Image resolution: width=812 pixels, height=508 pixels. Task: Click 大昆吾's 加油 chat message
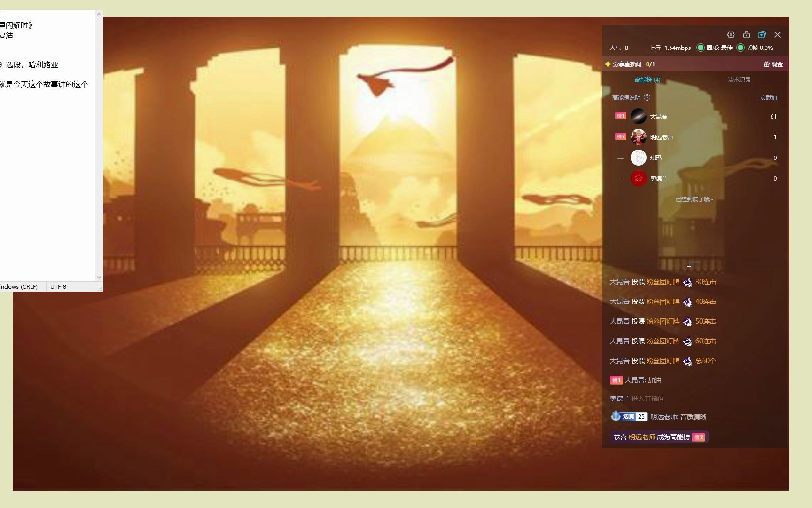tap(642, 380)
